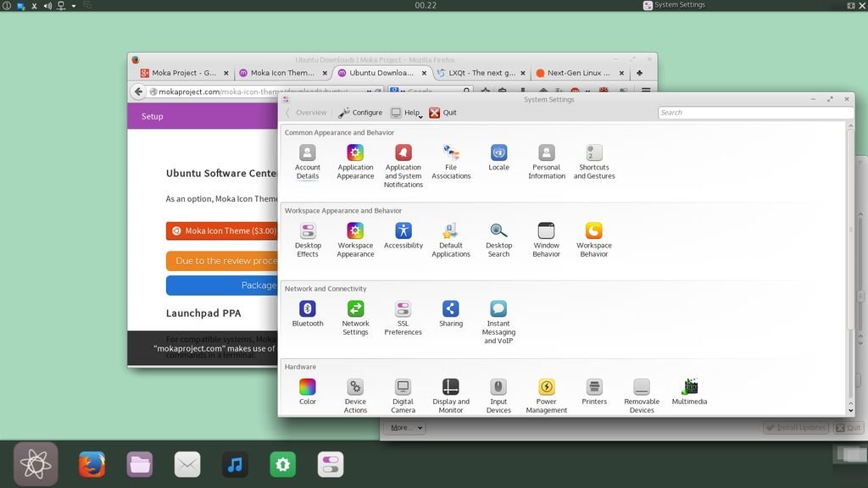The width and height of the screenshot is (868, 488).
Task: Open Window Behavior settings
Action: click(547, 238)
